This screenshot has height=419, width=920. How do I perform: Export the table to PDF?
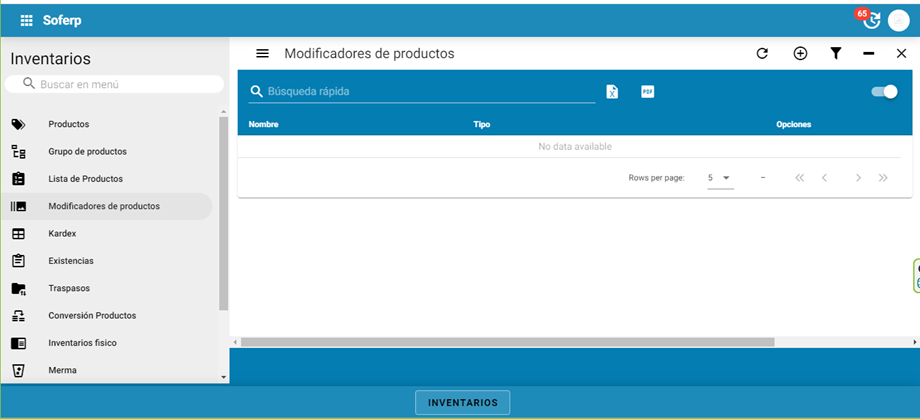pos(647,92)
